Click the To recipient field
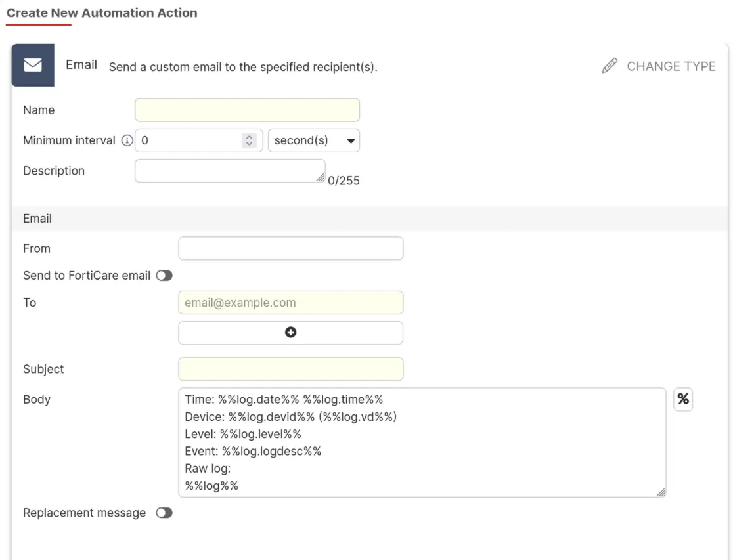 (x=290, y=303)
